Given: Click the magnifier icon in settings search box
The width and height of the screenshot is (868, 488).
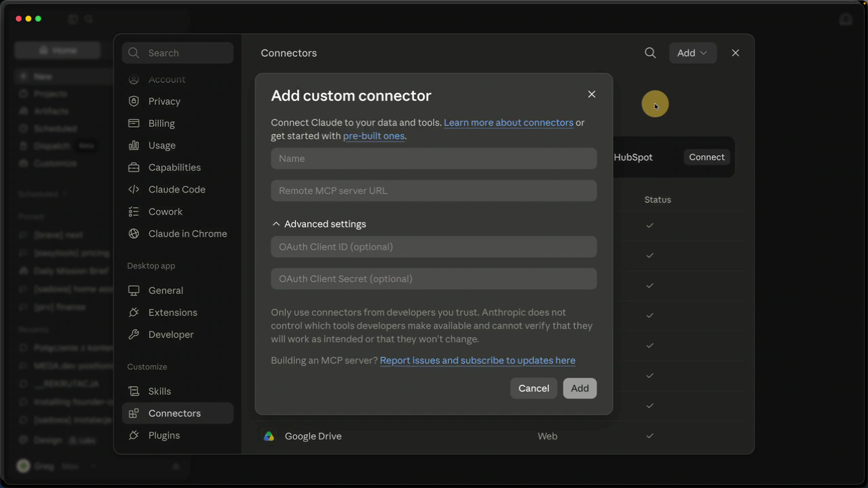Looking at the screenshot, I should point(134,53).
